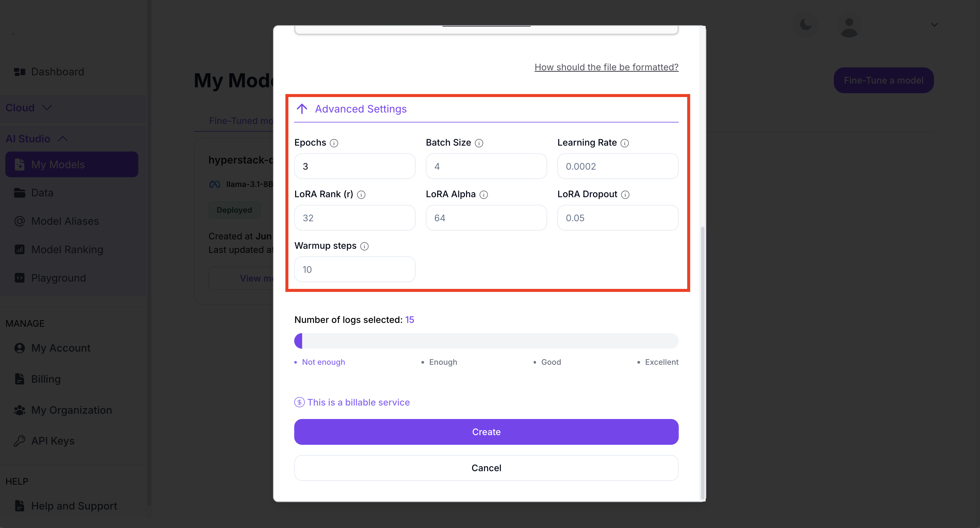Open the file formatting help link
The height and width of the screenshot is (528, 980).
(606, 67)
